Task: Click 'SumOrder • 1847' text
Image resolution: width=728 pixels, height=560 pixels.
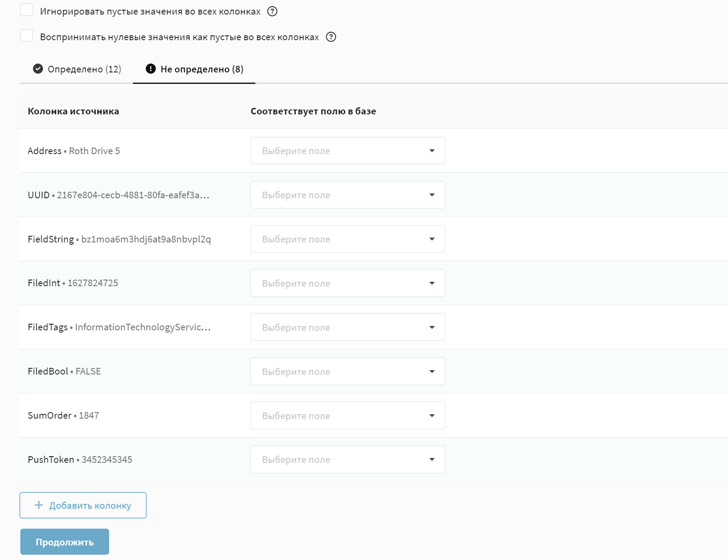Action: 63,416
